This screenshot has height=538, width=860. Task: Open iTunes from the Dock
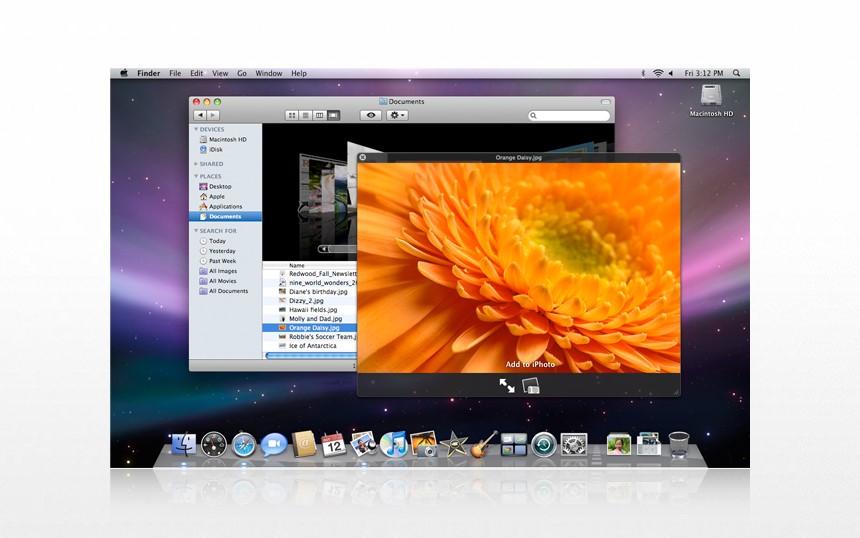point(393,444)
